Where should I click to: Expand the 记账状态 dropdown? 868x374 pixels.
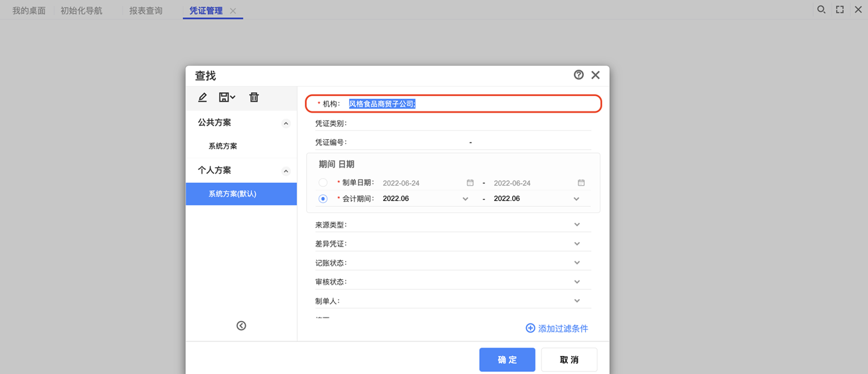pyautogui.click(x=577, y=263)
